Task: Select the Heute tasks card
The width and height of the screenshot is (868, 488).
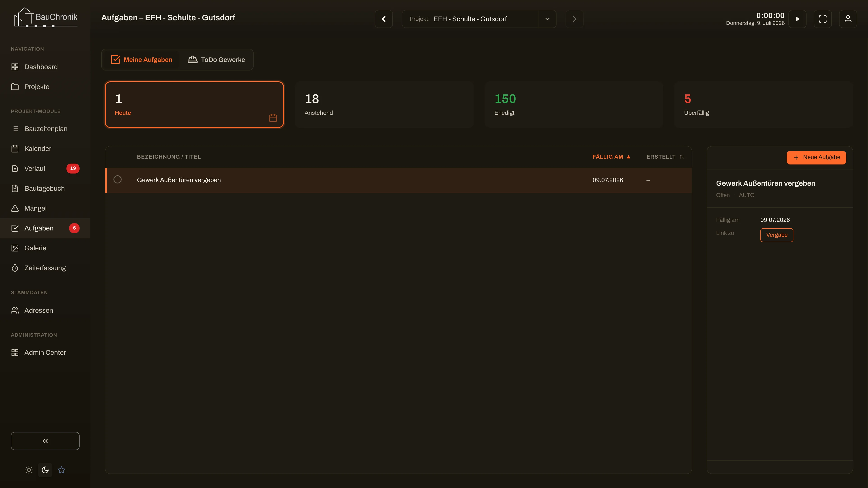Action: pyautogui.click(x=194, y=104)
